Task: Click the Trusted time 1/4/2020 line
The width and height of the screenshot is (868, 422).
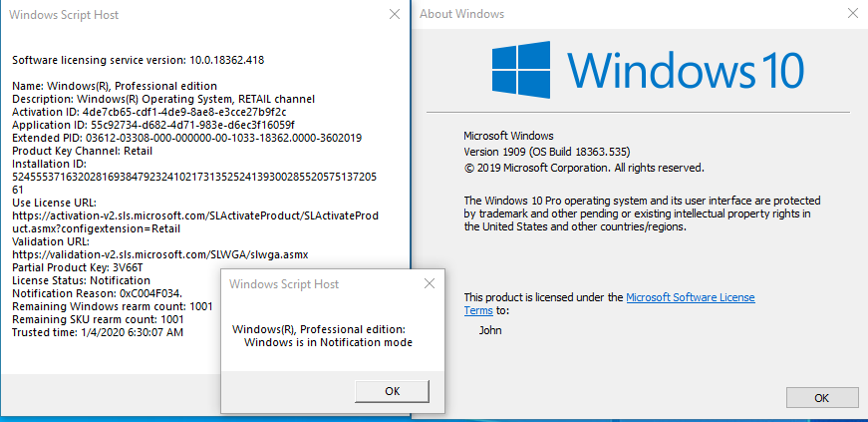Action: [x=98, y=332]
